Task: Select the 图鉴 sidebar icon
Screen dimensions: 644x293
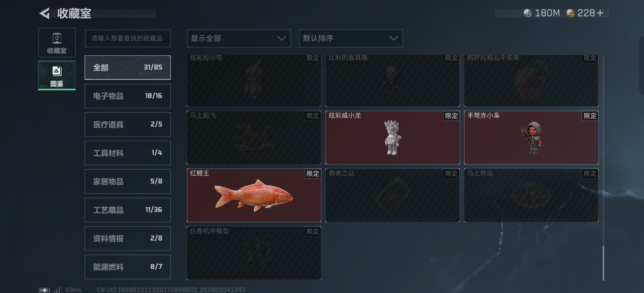Action: 57,75
